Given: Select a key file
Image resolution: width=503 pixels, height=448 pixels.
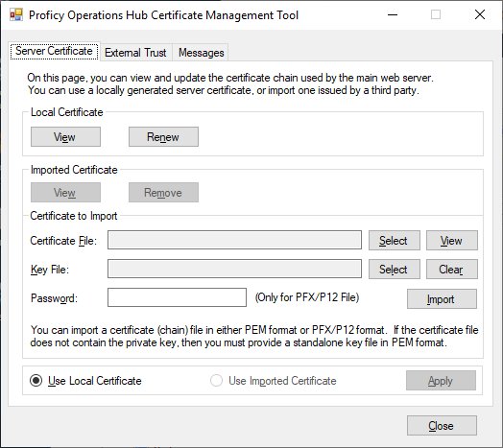Looking at the screenshot, I should pos(395,269).
